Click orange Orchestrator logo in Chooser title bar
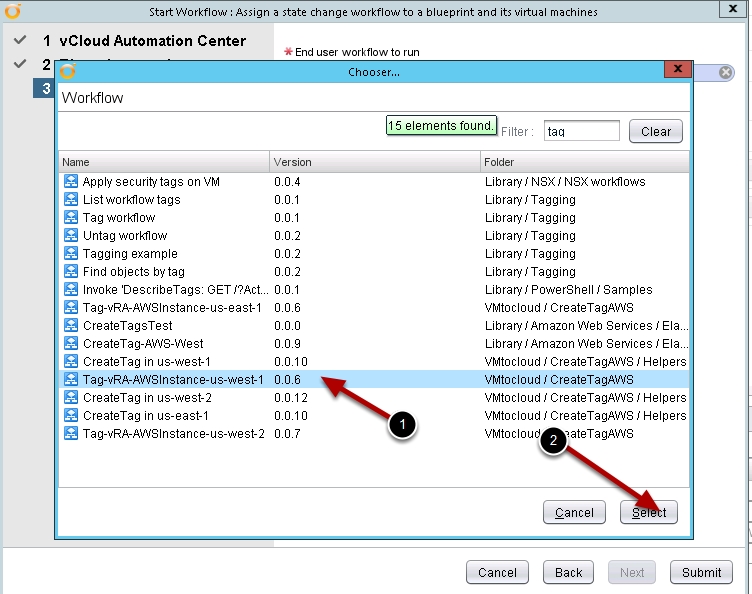Viewport: 752px width, 594px height. point(68,71)
